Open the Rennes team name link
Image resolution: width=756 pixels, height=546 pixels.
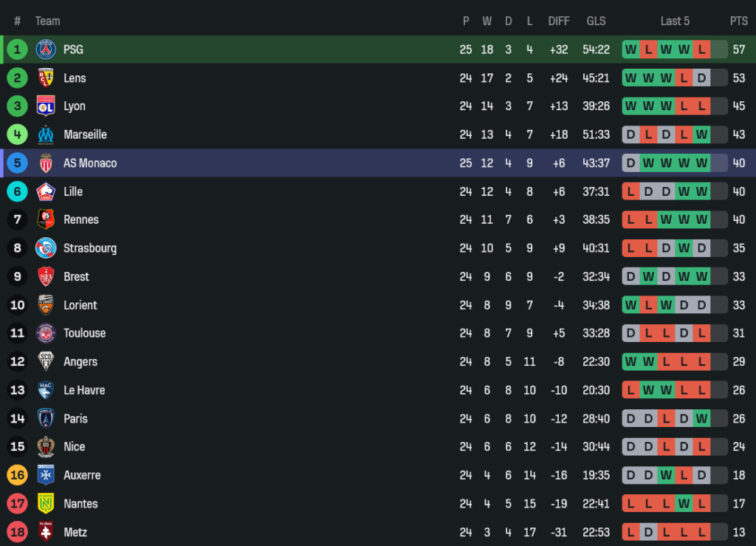click(80, 219)
